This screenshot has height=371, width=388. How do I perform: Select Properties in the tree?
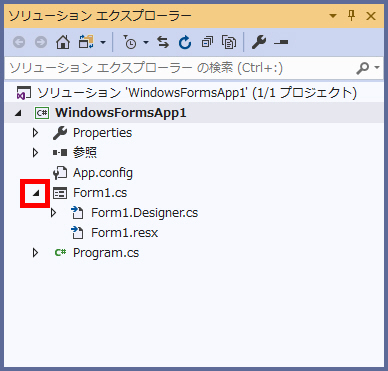point(102,133)
